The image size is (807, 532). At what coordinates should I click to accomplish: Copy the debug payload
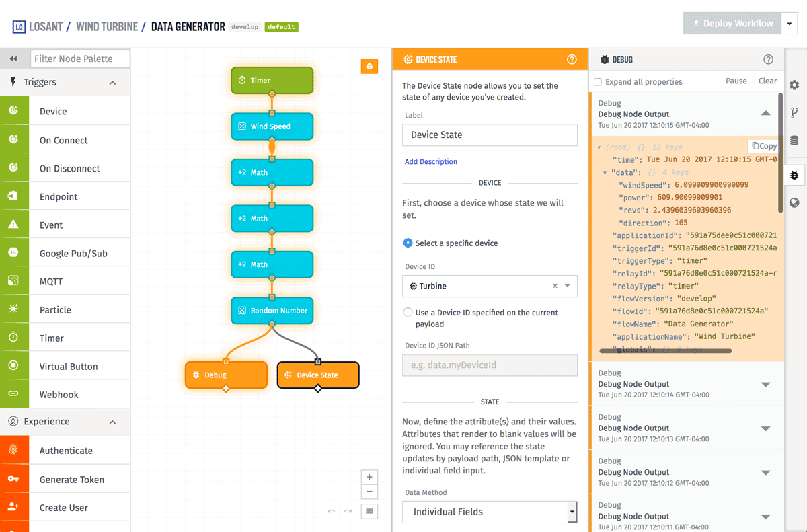coord(764,146)
